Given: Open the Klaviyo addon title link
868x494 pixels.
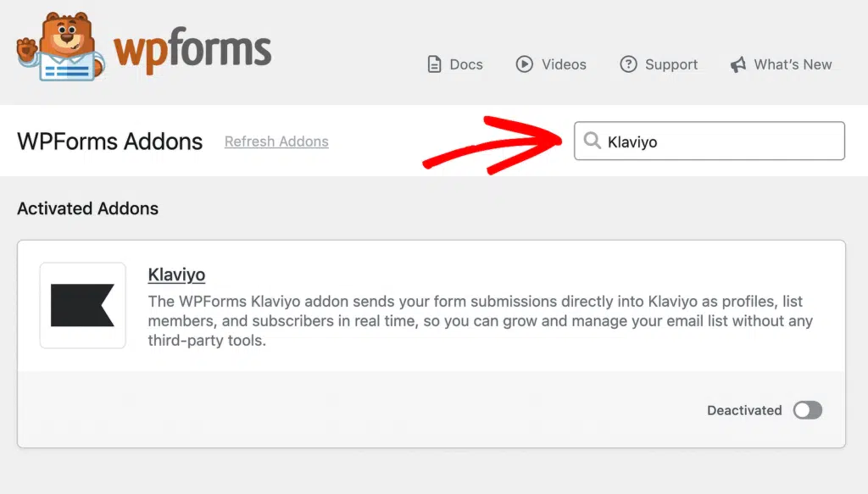Looking at the screenshot, I should pos(176,275).
